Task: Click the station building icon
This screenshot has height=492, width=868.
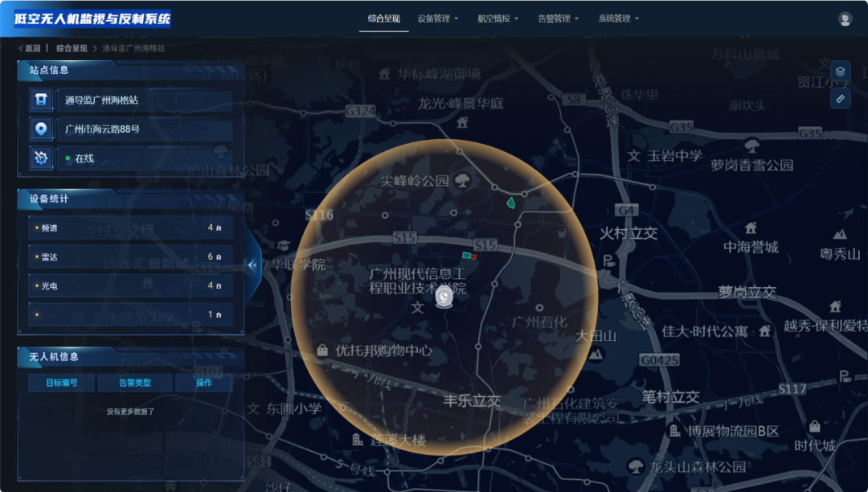Action: (x=41, y=100)
